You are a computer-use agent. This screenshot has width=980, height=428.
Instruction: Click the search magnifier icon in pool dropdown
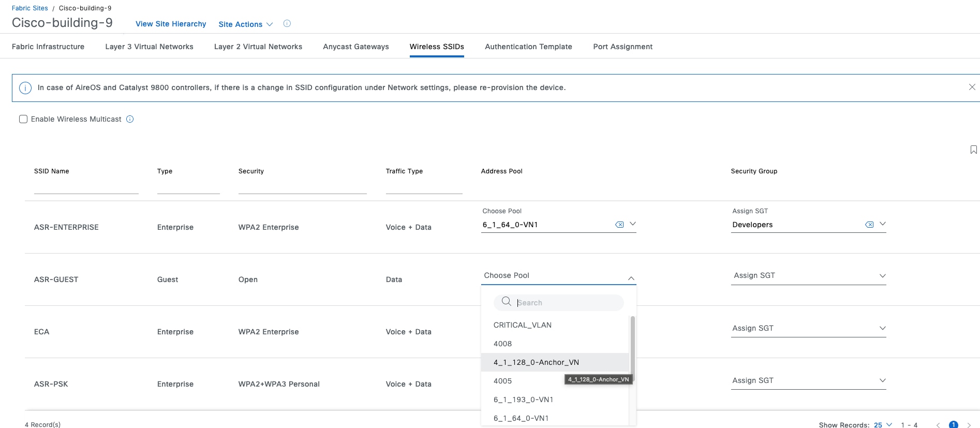(x=507, y=301)
